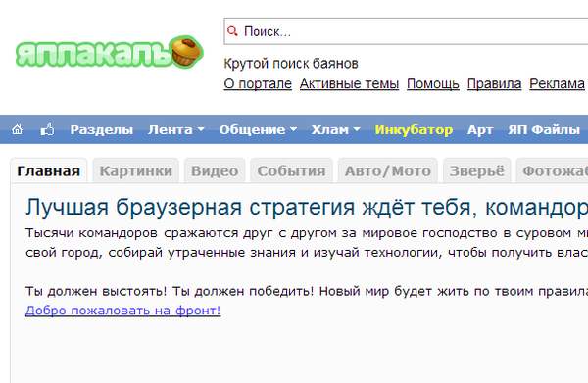Open Активные темы link
This screenshot has width=588, height=383.
click(349, 83)
